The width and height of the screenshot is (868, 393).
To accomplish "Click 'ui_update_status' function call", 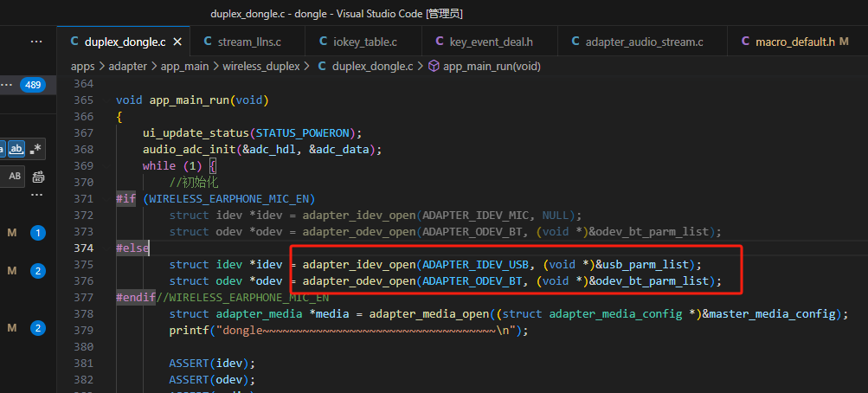I will tap(196, 132).
